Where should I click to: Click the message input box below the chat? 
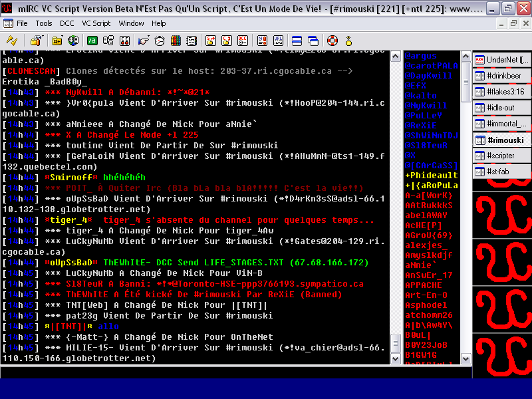click(236, 372)
